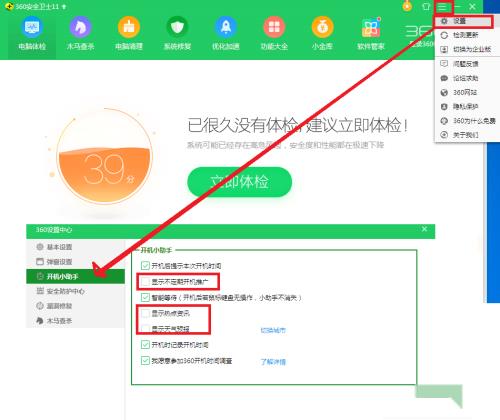
Task: Click the message icon beside 问题反馈
Action: click(x=444, y=63)
